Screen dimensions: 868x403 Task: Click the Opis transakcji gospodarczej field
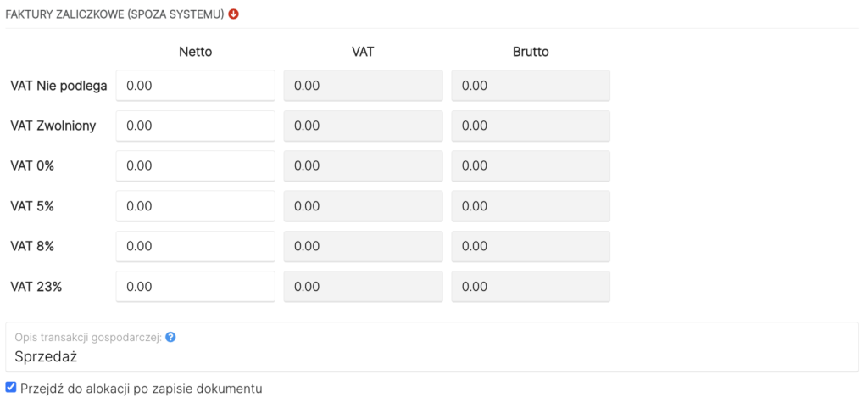point(432,356)
